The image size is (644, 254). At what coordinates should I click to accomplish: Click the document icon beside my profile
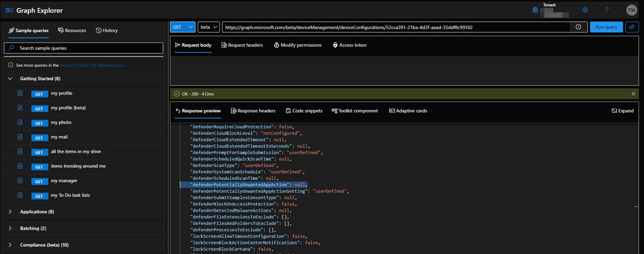pyautogui.click(x=19, y=93)
